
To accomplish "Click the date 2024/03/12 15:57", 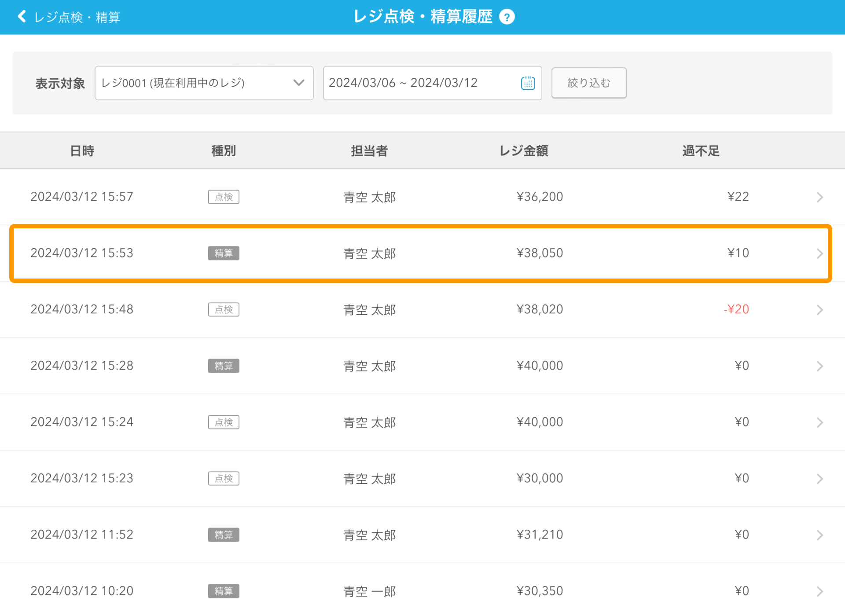I will [82, 197].
